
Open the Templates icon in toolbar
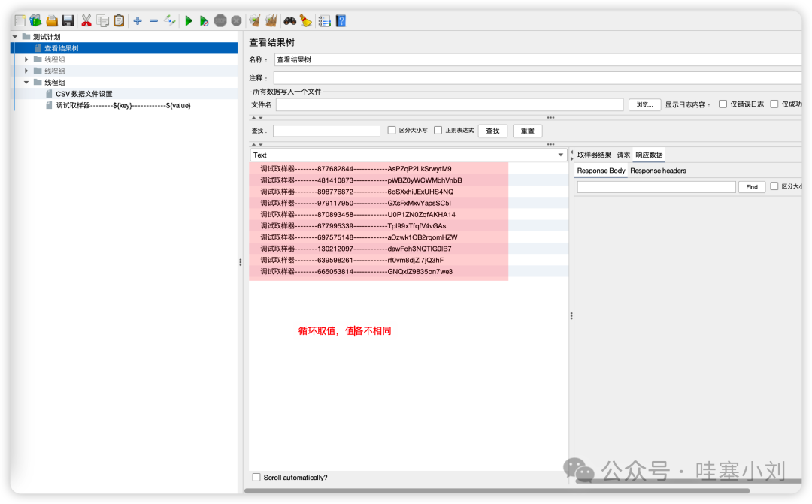tap(35, 21)
